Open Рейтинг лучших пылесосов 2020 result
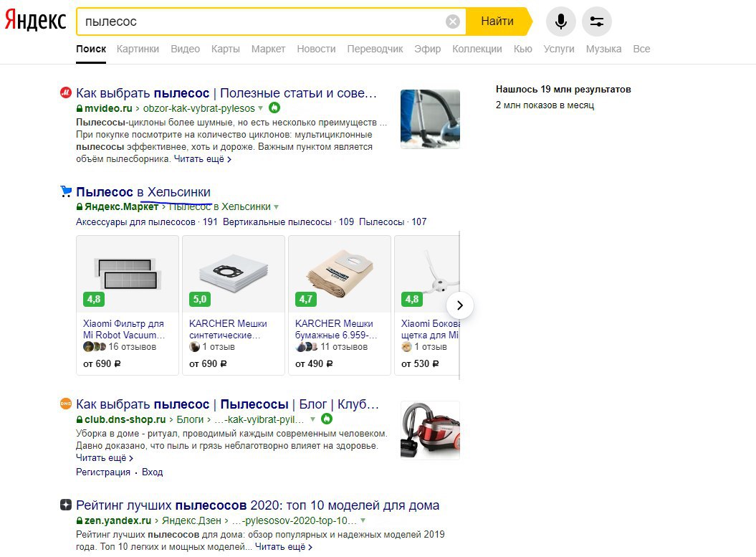Image resolution: width=756 pixels, height=557 pixels. (x=257, y=505)
